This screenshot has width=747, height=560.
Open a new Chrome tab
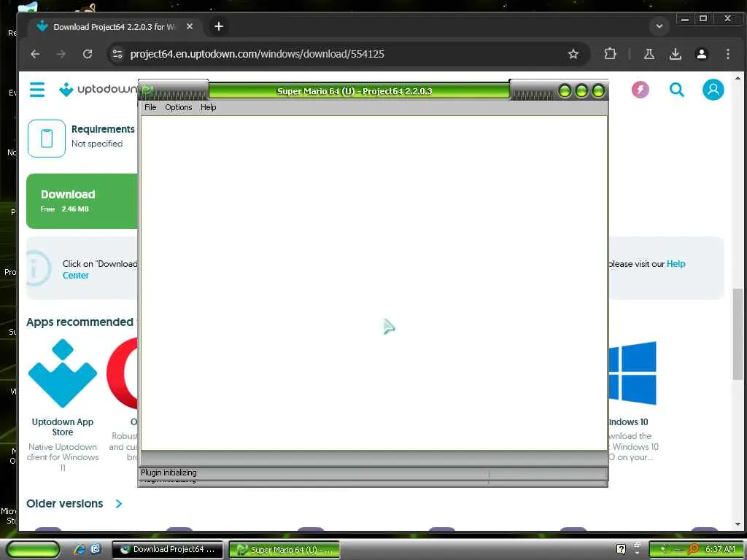click(219, 26)
